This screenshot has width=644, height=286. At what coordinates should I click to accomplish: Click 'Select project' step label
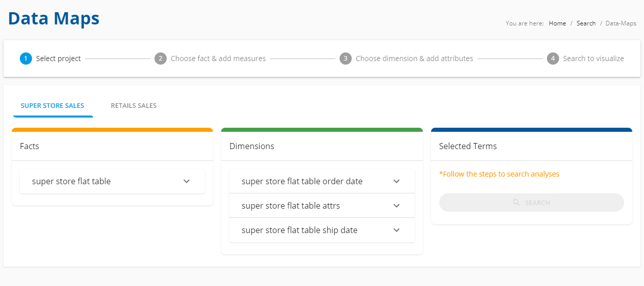(x=58, y=59)
